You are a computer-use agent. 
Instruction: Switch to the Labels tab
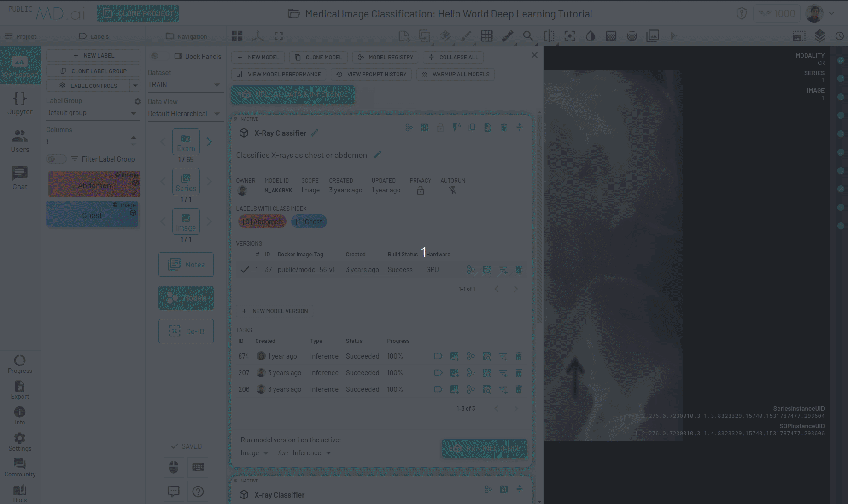click(94, 36)
